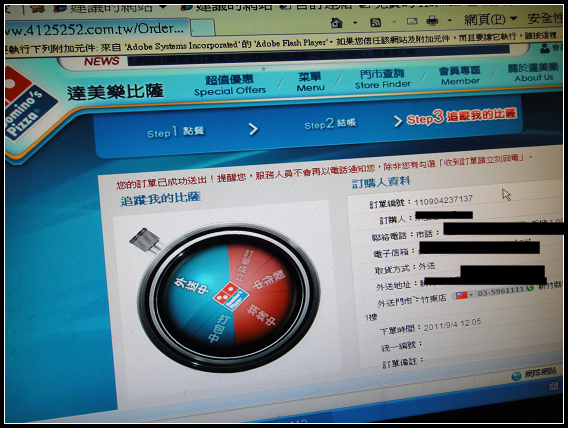Screen dimensions: 568x428
Task: Go to Step1 點餐
Action: click(176, 132)
